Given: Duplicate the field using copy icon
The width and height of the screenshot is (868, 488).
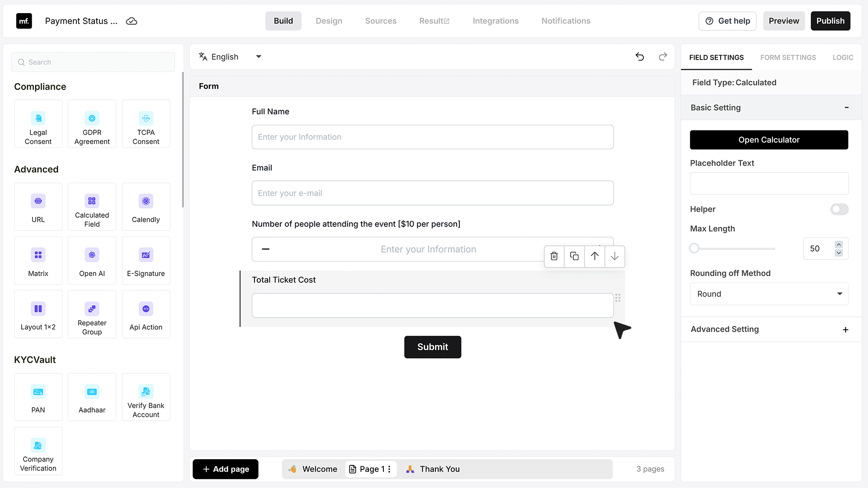Looking at the screenshot, I should coord(574,256).
